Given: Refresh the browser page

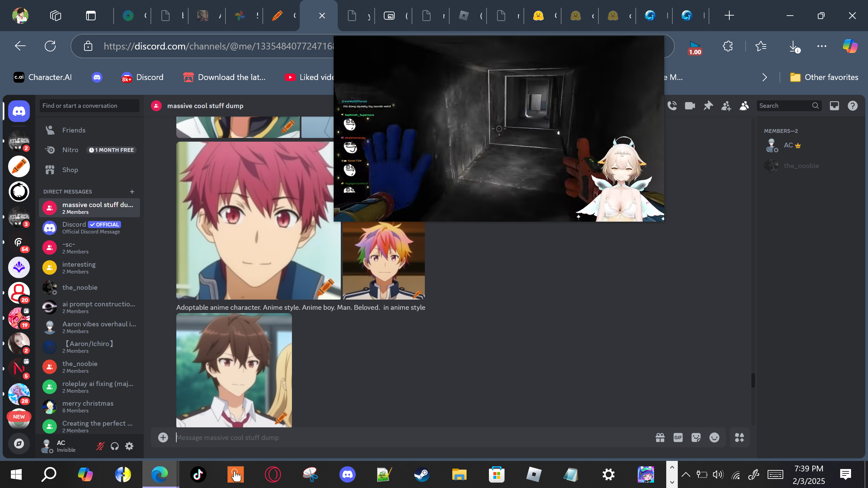Looking at the screenshot, I should tap(50, 46).
